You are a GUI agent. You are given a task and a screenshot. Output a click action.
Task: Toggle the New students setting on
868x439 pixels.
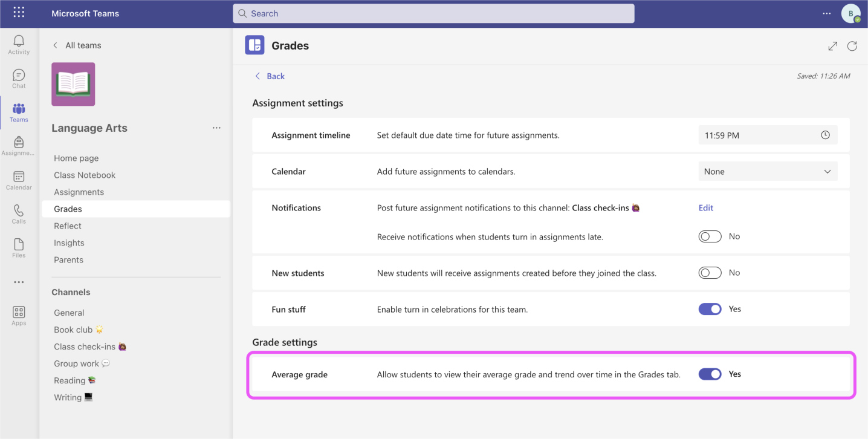tap(710, 273)
